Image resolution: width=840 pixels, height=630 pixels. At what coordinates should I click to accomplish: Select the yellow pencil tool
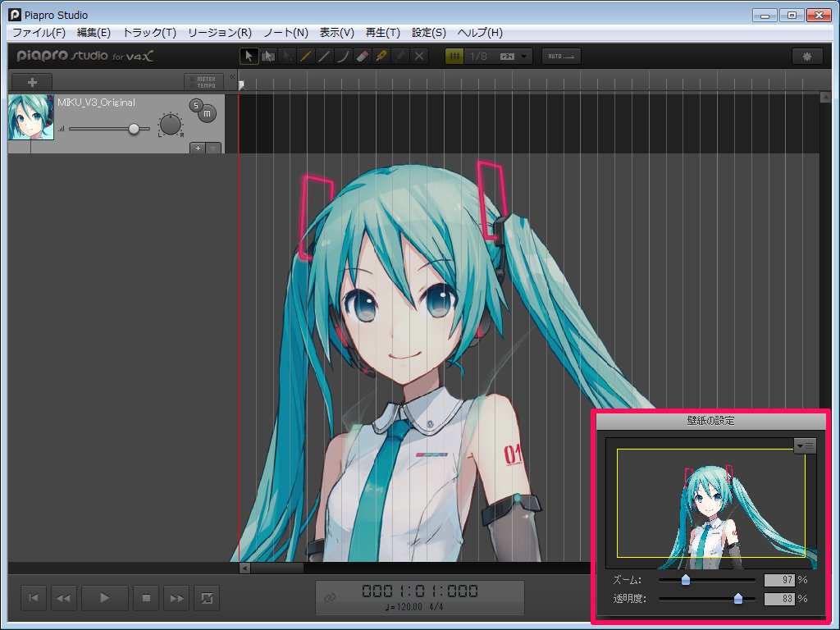click(305, 57)
